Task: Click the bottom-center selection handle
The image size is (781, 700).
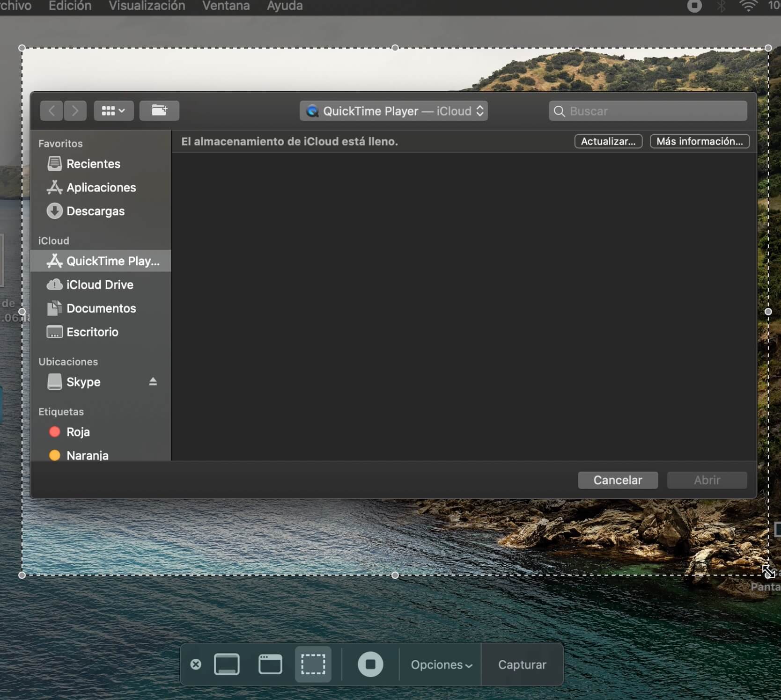Action: [x=395, y=575]
